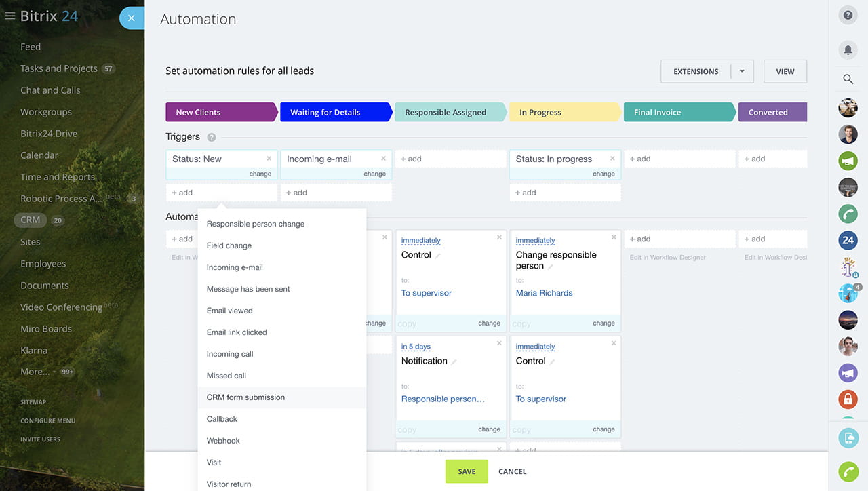
Task: Choose Email viewed trigger
Action: (282, 311)
